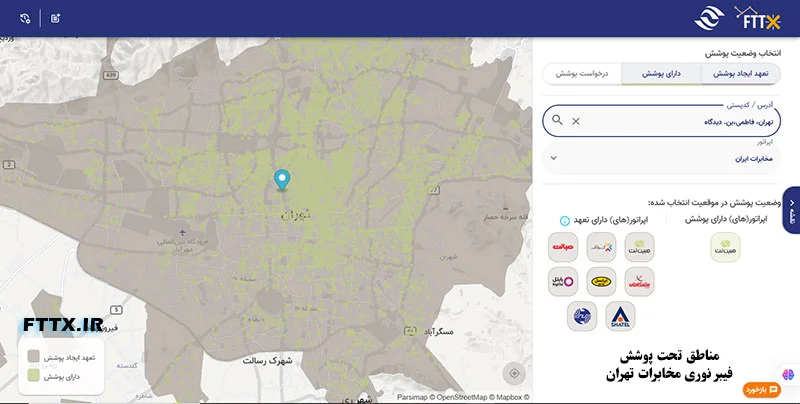The width and height of the screenshot is (800, 404).
Task: Click the info icon beside اپراتور(های) دارای تعهد
Action: point(564,221)
